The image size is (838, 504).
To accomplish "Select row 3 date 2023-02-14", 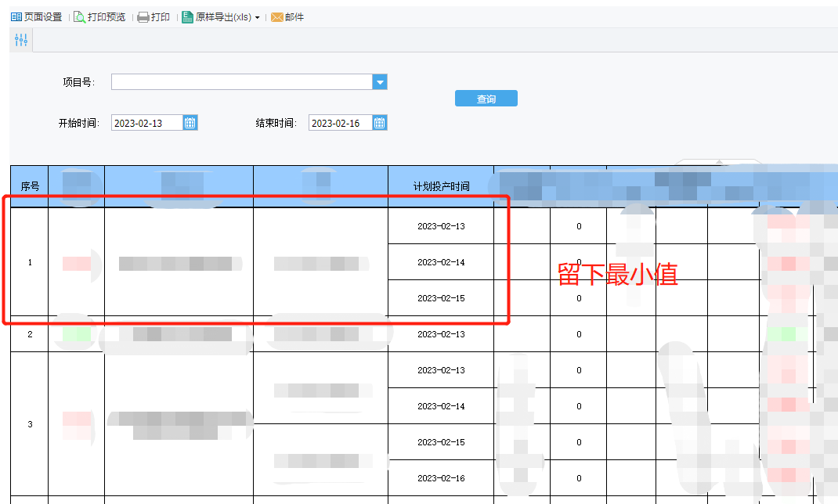I will 441,406.
